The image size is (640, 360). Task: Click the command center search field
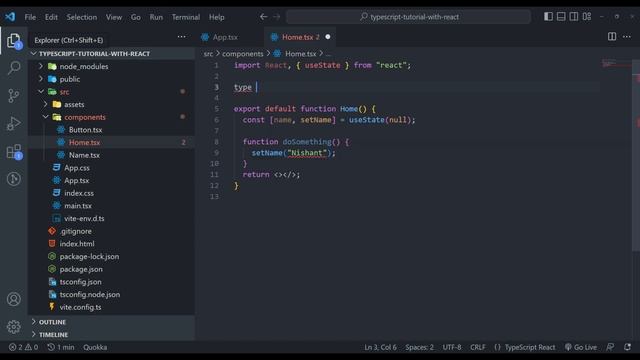point(409,17)
